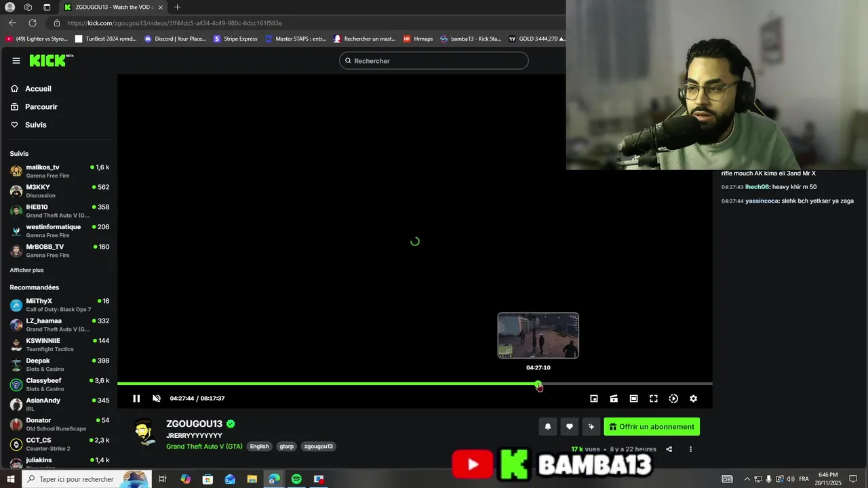Viewport: 868px width, 488px height.
Task: Open the Kick hamburger menu
Action: (16, 60)
